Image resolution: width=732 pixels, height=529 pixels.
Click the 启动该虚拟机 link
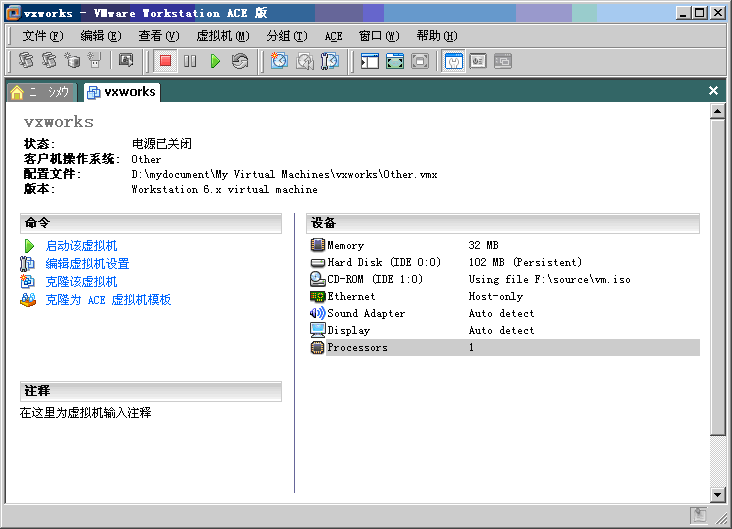point(81,246)
